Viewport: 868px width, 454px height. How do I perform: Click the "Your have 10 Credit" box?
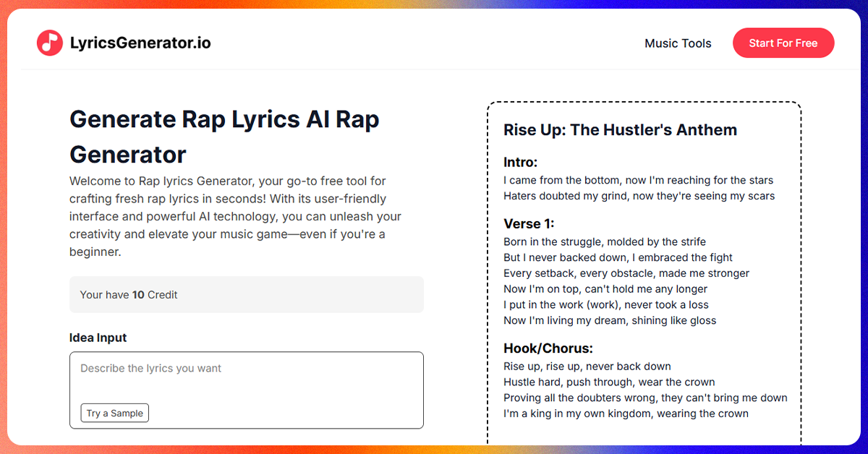click(247, 295)
